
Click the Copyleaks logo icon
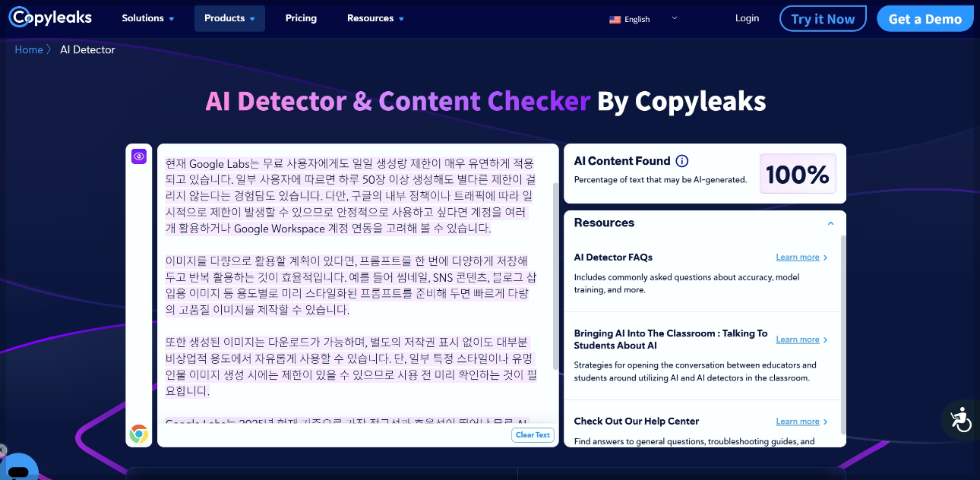(x=19, y=17)
